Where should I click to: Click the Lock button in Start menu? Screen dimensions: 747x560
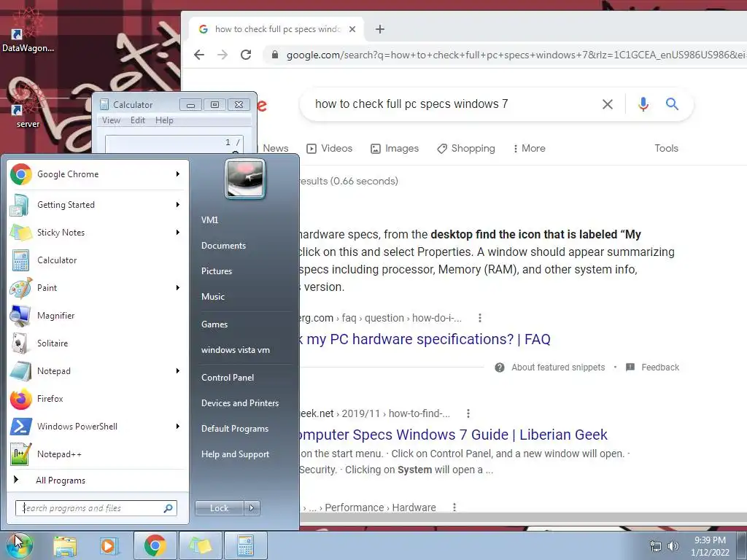pos(219,508)
